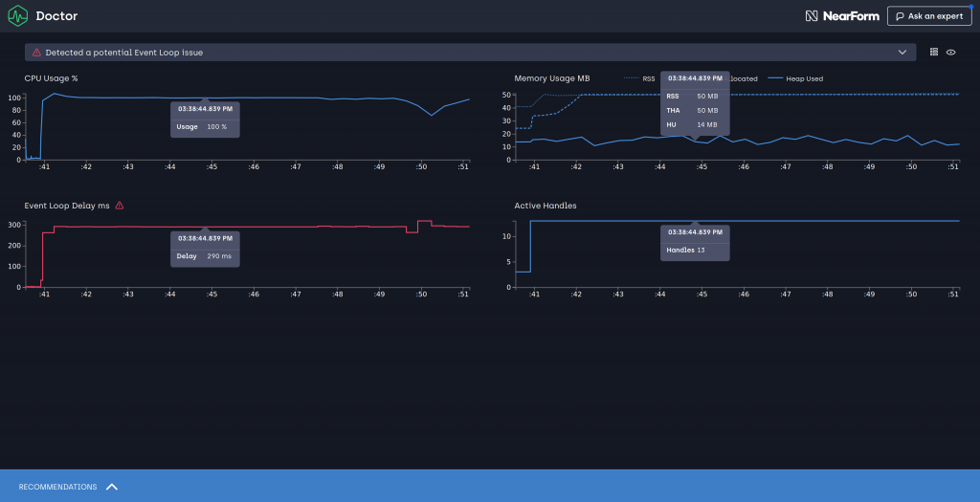980x502 pixels.
Task: Click the NearForm logo
Action: [842, 16]
